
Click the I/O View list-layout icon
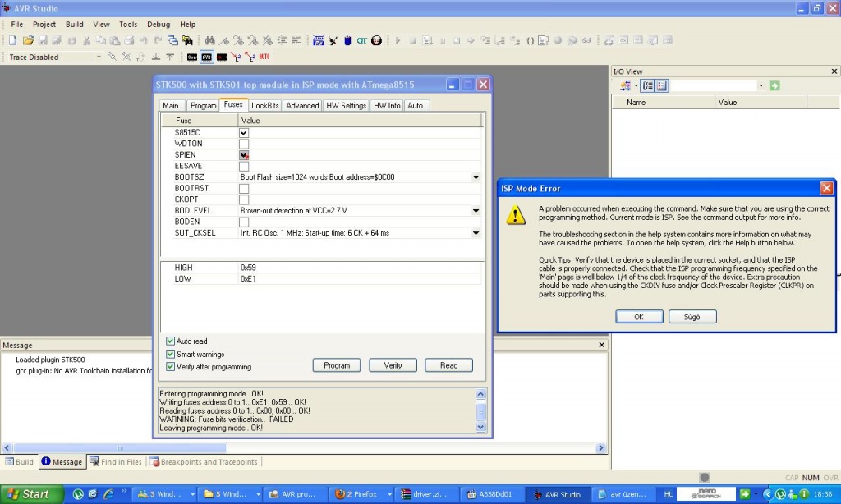point(662,86)
